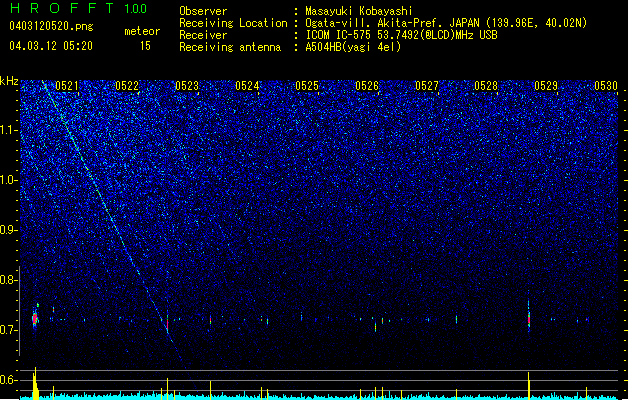This screenshot has width=629, height=400.
Task: Click the meteor label above the count
Action: click(x=142, y=31)
